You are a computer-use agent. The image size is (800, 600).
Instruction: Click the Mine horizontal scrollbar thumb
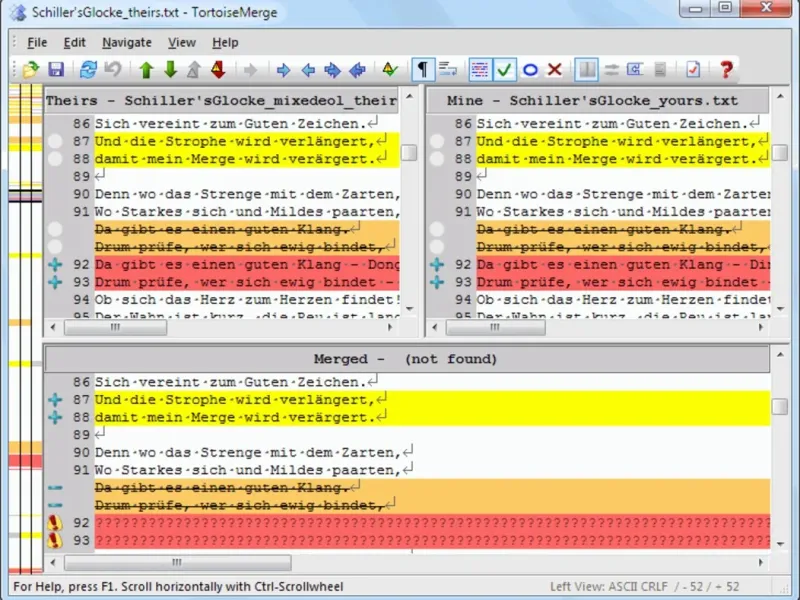[495, 327]
